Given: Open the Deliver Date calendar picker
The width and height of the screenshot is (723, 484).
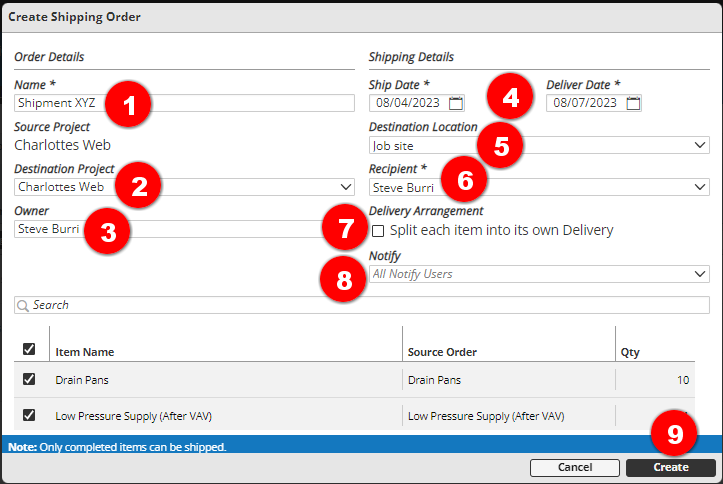Looking at the screenshot, I should coord(633,103).
